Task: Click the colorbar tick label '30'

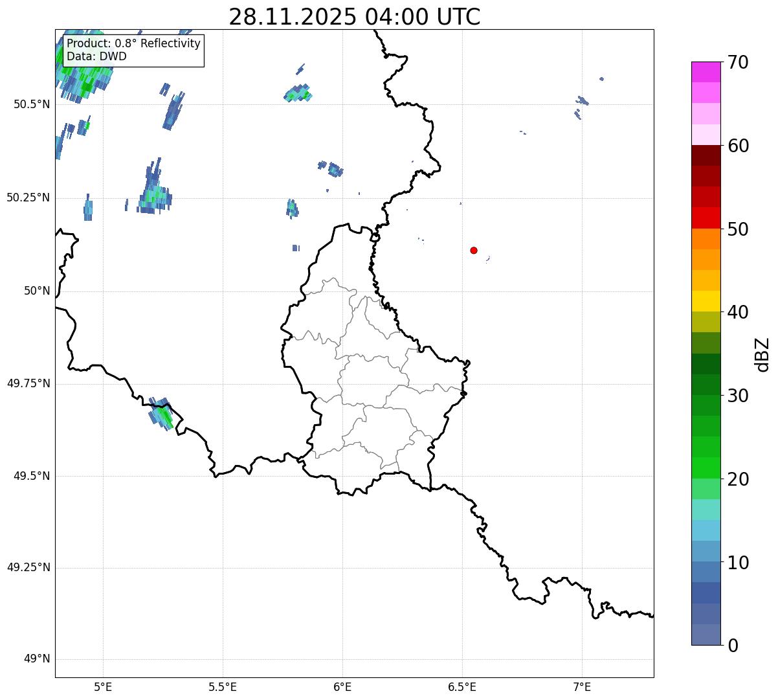Action: click(738, 396)
